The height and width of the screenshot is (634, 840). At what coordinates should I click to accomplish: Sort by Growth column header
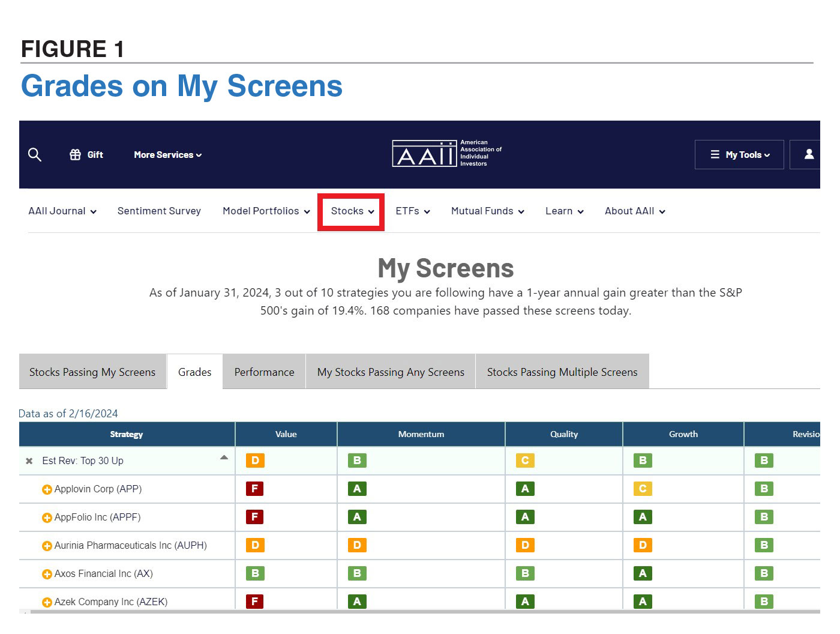click(683, 434)
